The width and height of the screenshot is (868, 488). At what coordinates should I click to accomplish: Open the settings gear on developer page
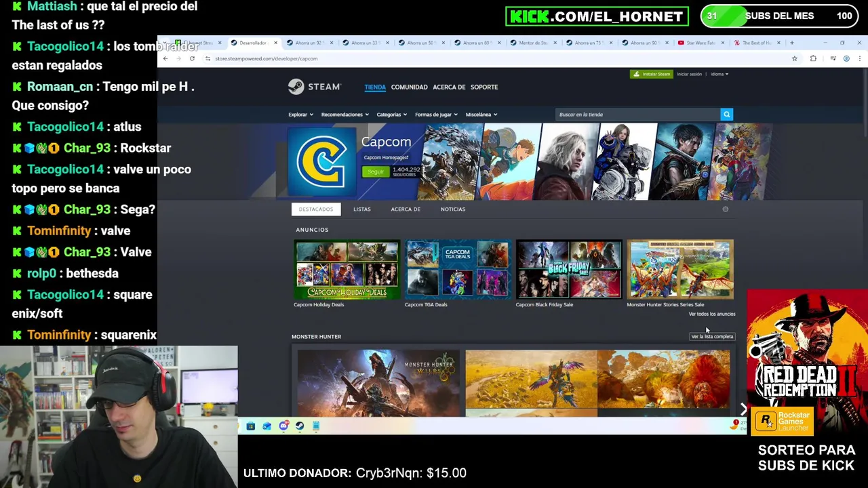(725, 209)
